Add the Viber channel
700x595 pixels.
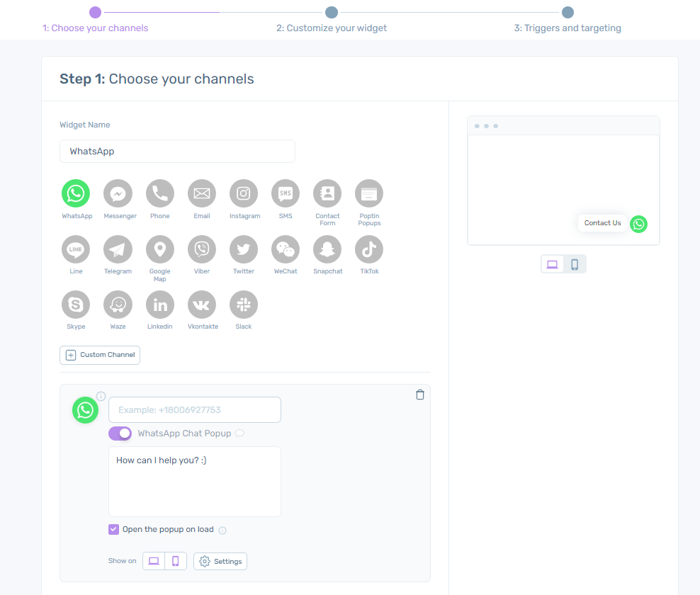pyautogui.click(x=202, y=249)
